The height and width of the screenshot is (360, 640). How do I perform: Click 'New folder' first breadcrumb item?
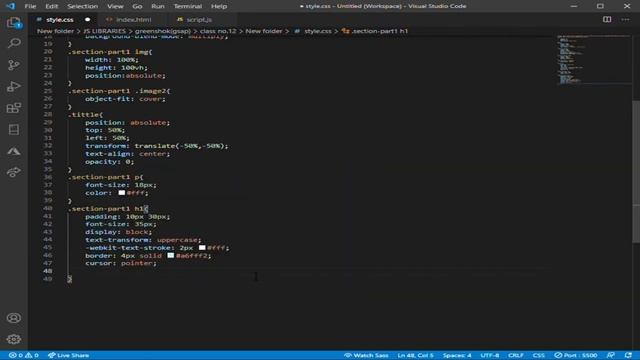[55, 31]
